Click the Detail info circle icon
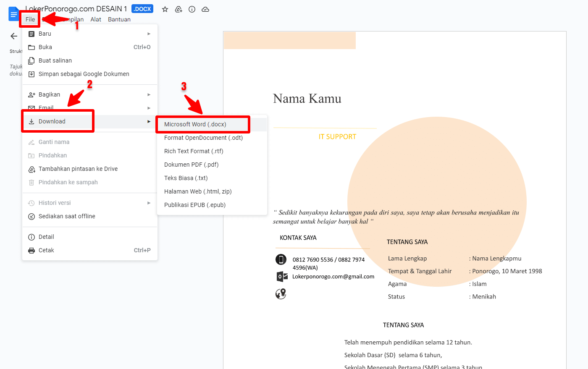Screen dimensions: 588x369 pos(31,237)
